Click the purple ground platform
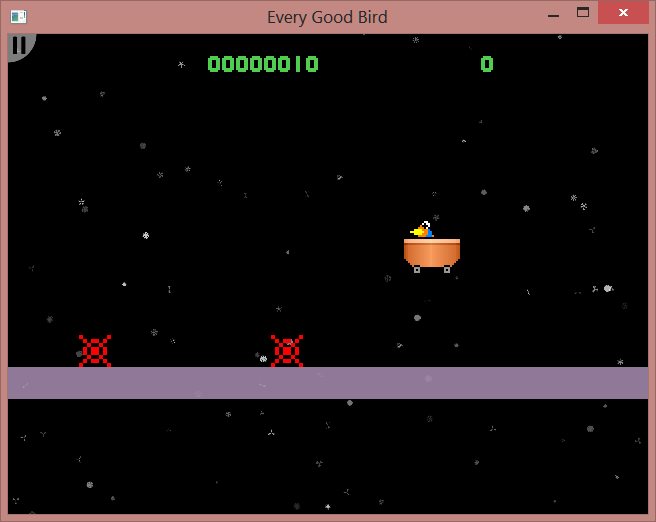 328,383
